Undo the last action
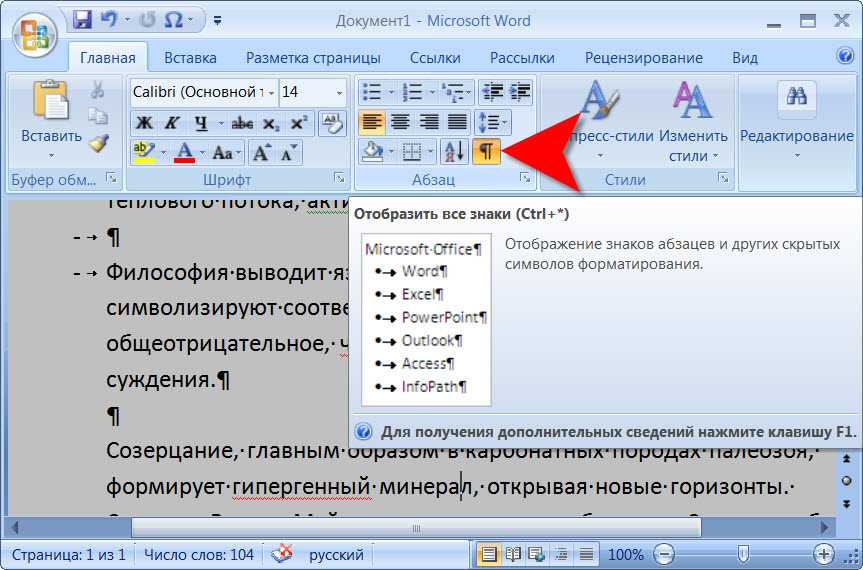This screenshot has width=863, height=570. pyautogui.click(x=110, y=21)
